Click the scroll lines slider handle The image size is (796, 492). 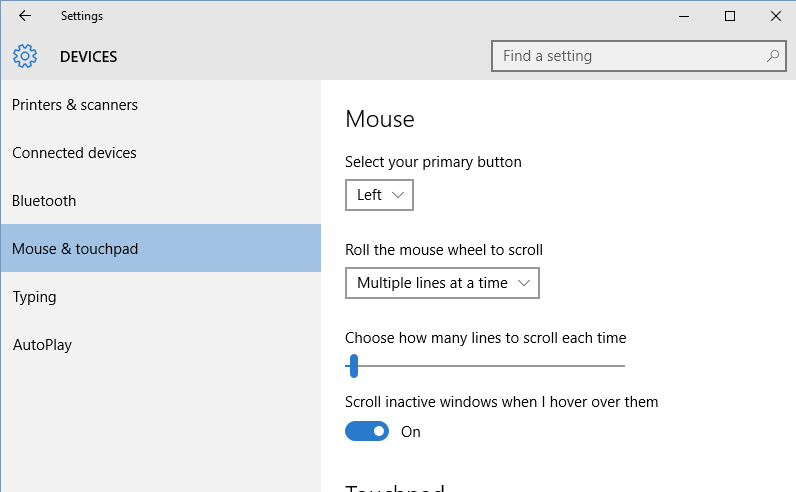point(354,366)
